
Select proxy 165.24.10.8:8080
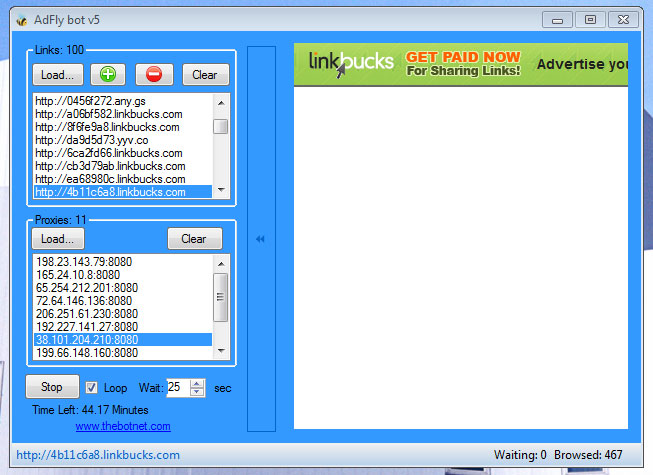click(123, 275)
